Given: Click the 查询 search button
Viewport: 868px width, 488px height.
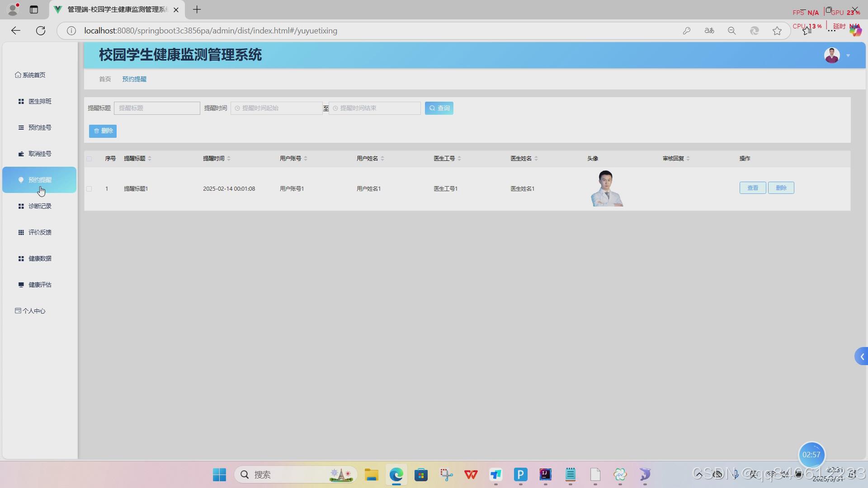Looking at the screenshot, I should pyautogui.click(x=439, y=108).
